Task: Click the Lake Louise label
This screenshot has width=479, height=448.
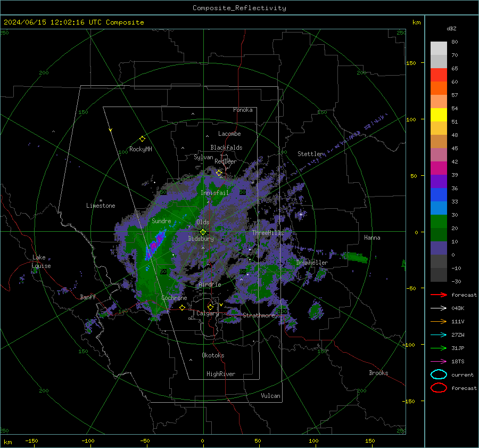Action: pyautogui.click(x=41, y=262)
